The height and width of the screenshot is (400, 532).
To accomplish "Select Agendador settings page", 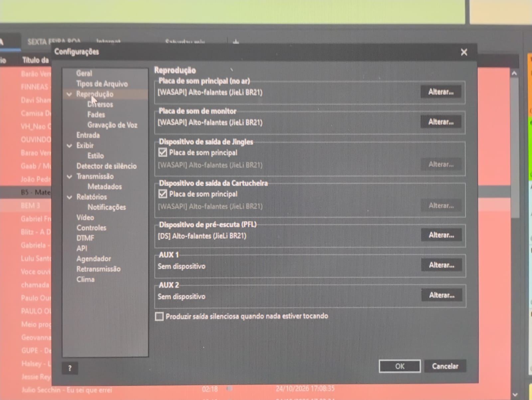I will [94, 259].
